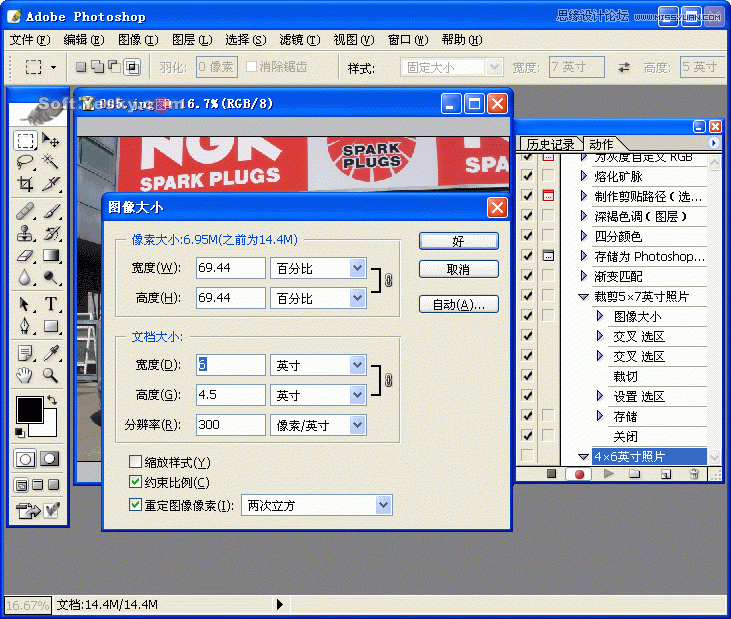Image resolution: width=731 pixels, height=619 pixels.
Task: Select the Pen tool
Action: (x=25, y=326)
